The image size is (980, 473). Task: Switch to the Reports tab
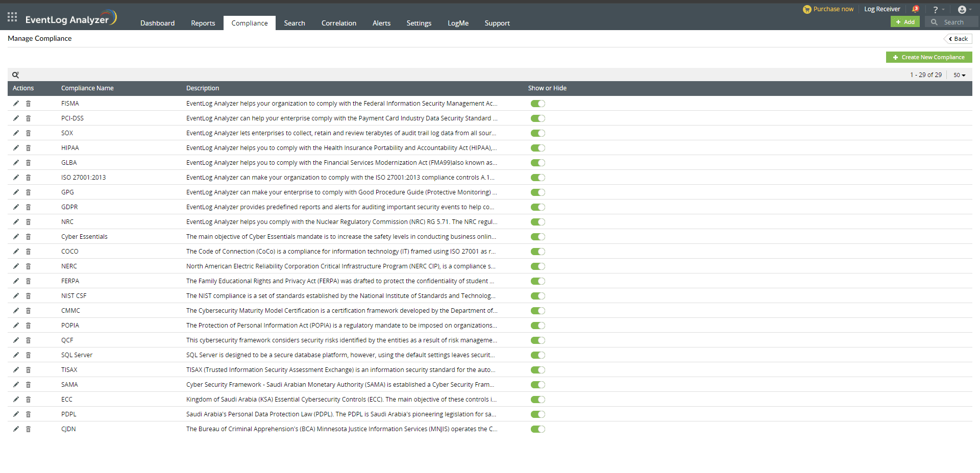203,23
